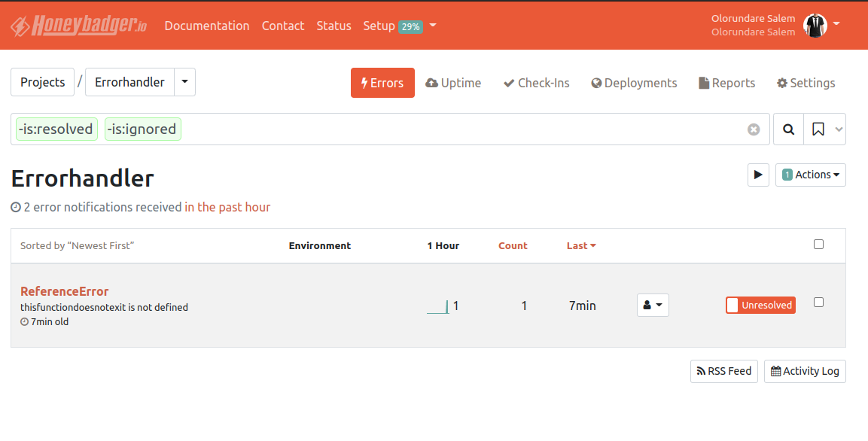The image size is (868, 441).
Task: View the 1 Hour sparkline chart
Action: tap(437, 306)
